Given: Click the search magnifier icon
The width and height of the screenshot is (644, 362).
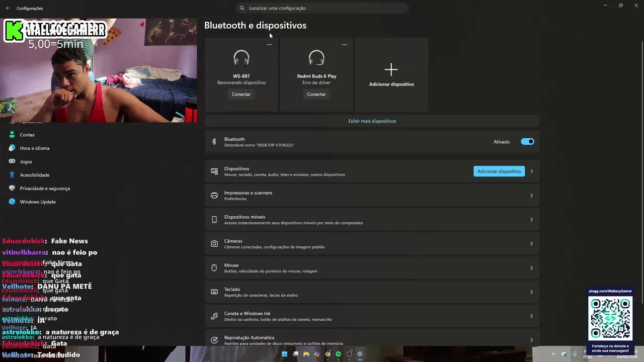Looking at the screenshot, I should coord(242,8).
